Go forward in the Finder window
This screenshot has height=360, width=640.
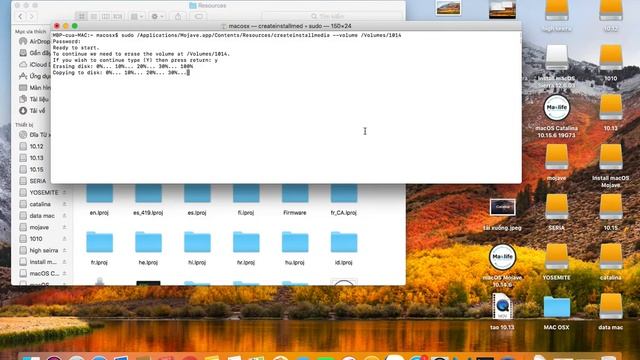31,16
